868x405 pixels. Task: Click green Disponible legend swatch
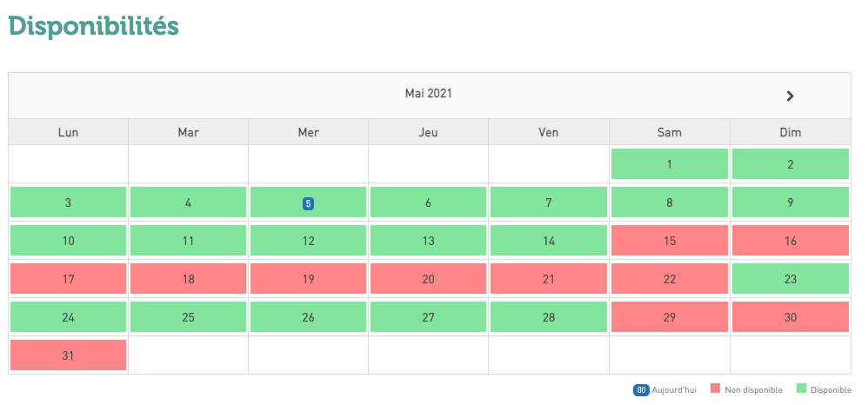pos(801,390)
